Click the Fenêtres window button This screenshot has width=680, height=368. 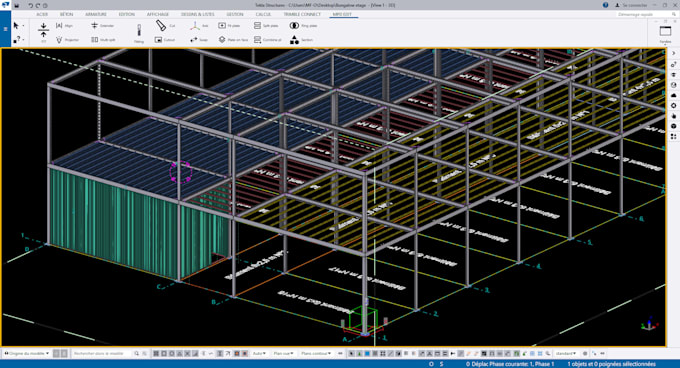665,34
